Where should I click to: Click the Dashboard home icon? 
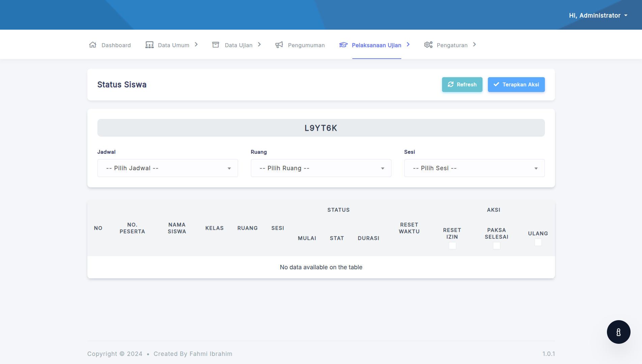pos(93,45)
